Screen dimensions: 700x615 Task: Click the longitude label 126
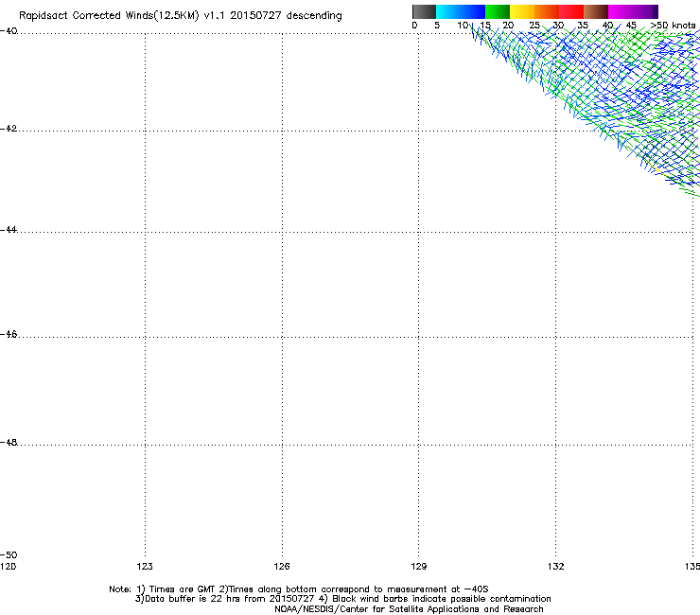click(282, 567)
